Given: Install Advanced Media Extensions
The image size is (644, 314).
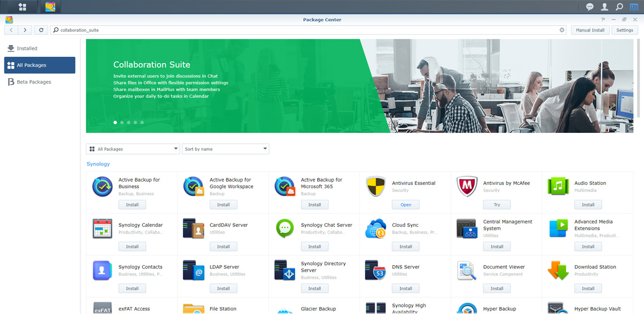Looking at the screenshot, I should (588, 246).
